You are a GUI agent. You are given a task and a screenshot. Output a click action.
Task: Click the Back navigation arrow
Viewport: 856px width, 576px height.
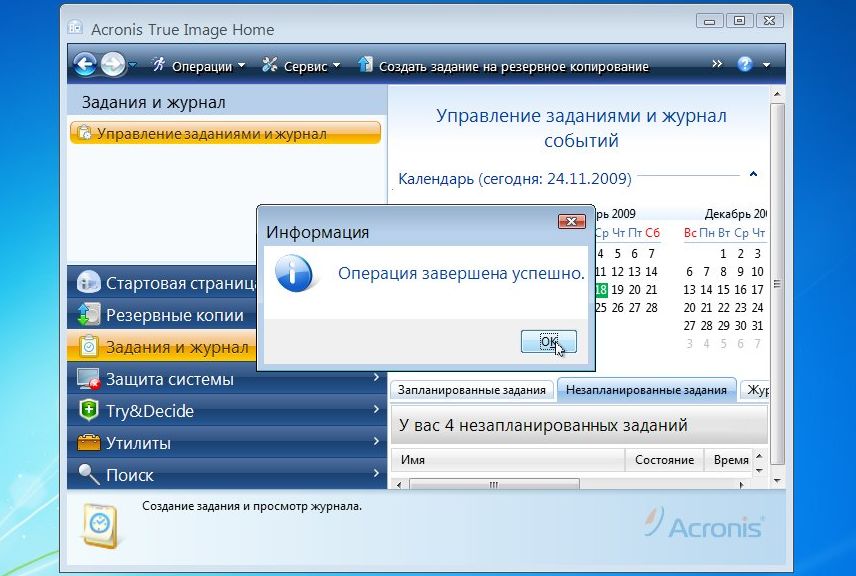[x=85, y=65]
